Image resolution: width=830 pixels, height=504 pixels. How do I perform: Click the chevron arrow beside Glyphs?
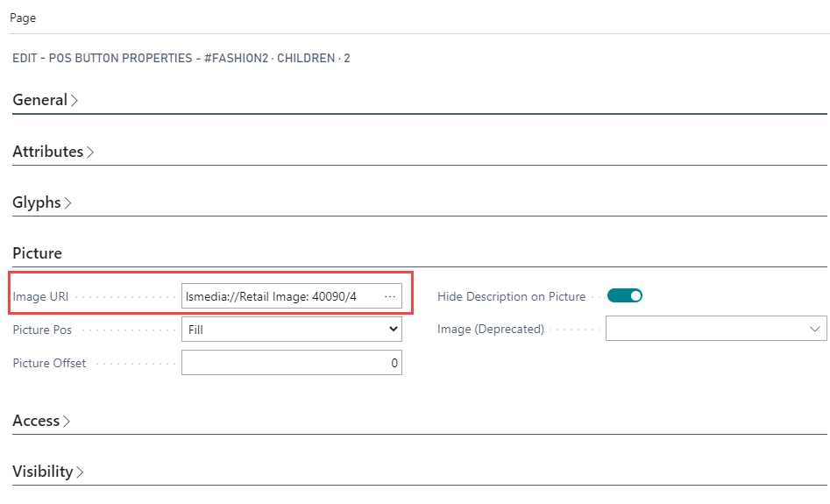[x=68, y=203]
